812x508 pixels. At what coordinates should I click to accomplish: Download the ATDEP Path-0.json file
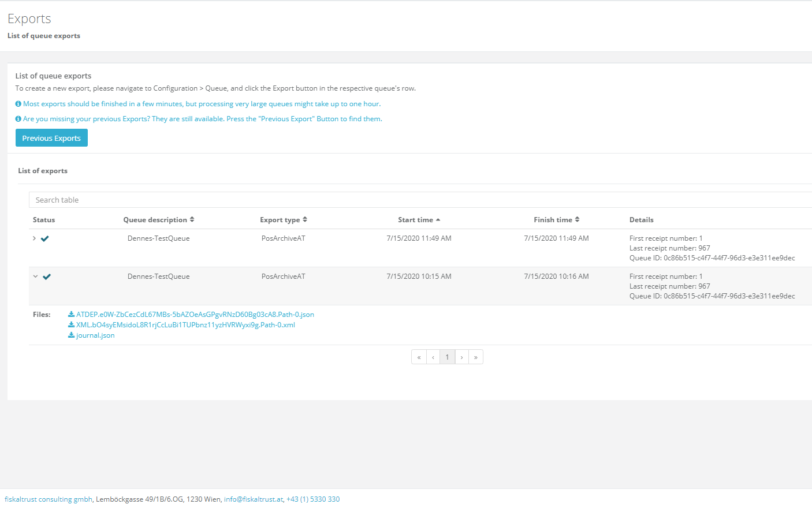(195, 315)
